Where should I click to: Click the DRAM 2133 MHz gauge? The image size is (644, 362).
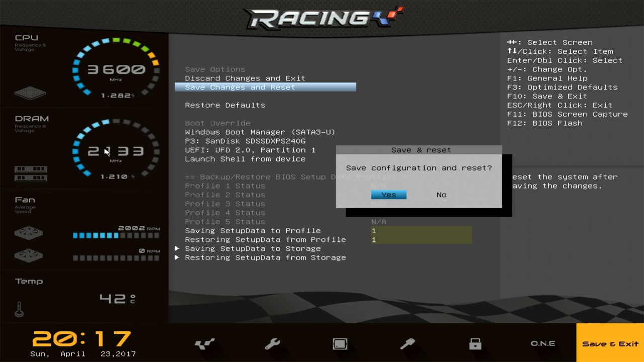[x=116, y=150]
